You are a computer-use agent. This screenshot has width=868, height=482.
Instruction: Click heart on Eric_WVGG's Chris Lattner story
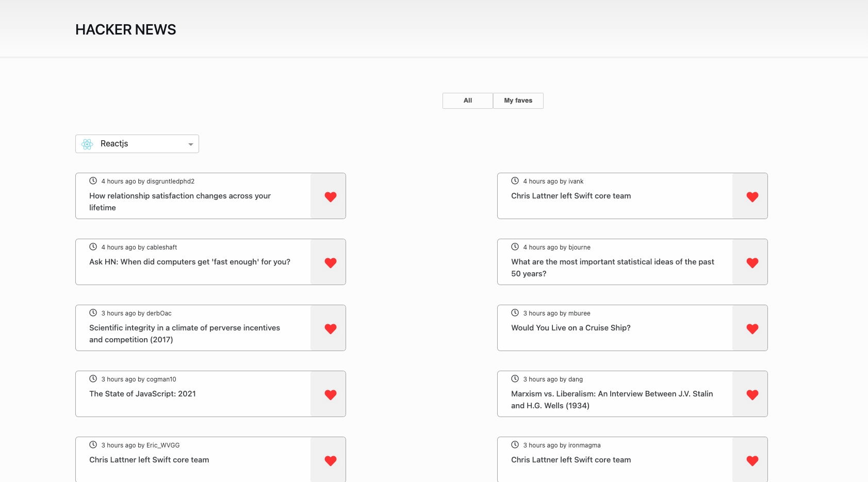(330, 460)
